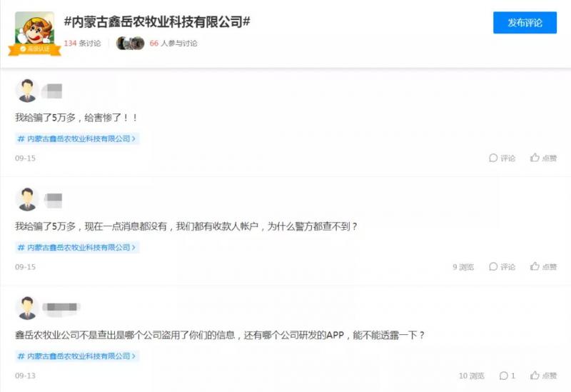Click the participant avatars next to 66 人参与讨论
The width and height of the screenshot is (571, 392).
(130, 43)
